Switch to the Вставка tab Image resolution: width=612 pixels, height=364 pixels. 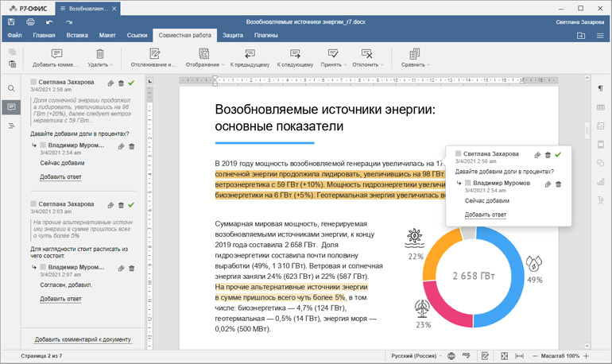click(77, 36)
